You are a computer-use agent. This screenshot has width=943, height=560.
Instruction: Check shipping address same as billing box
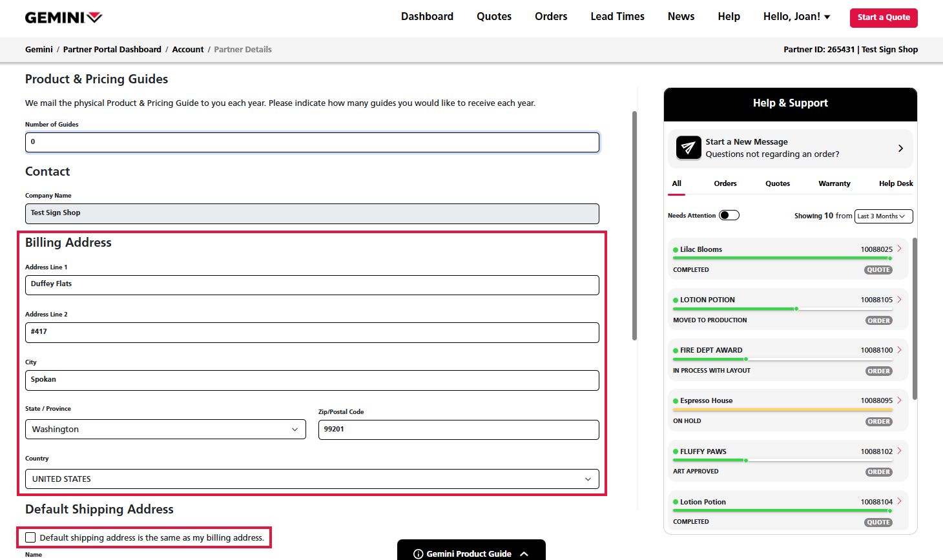pos(30,537)
